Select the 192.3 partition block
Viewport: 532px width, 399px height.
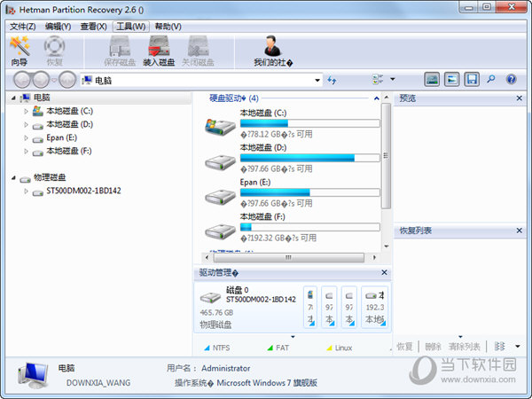pyautogui.click(x=374, y=307)
